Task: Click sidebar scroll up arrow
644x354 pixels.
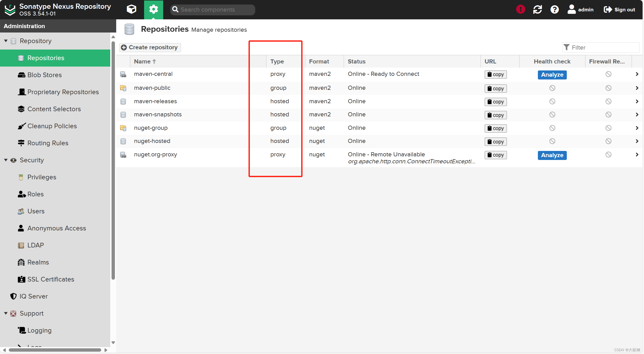Action: [x=113, y=37]
